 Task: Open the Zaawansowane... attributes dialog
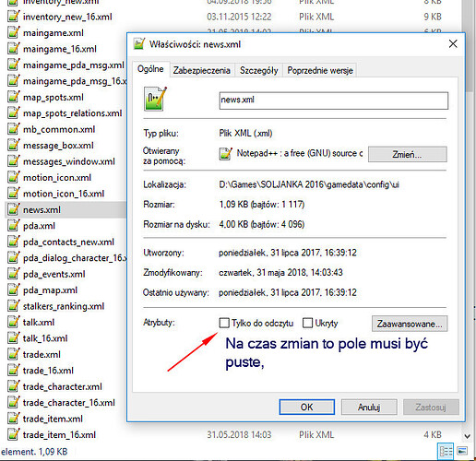[x=410, y=324]
